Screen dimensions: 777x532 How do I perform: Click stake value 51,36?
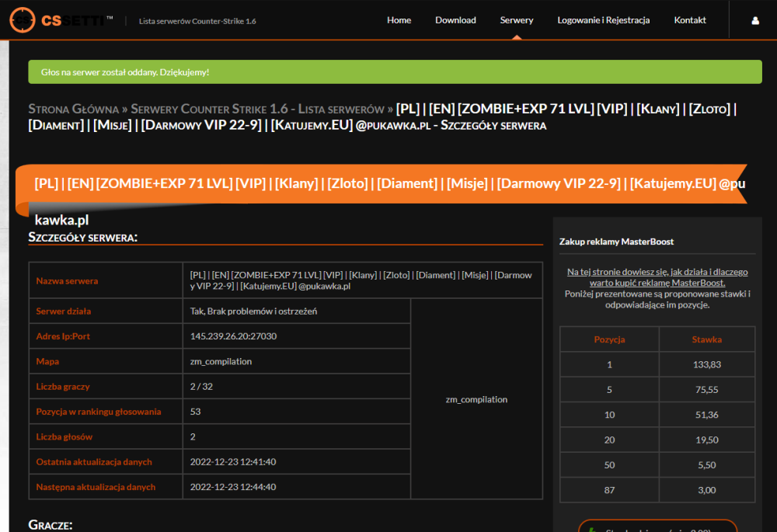(x=706, y=415)
